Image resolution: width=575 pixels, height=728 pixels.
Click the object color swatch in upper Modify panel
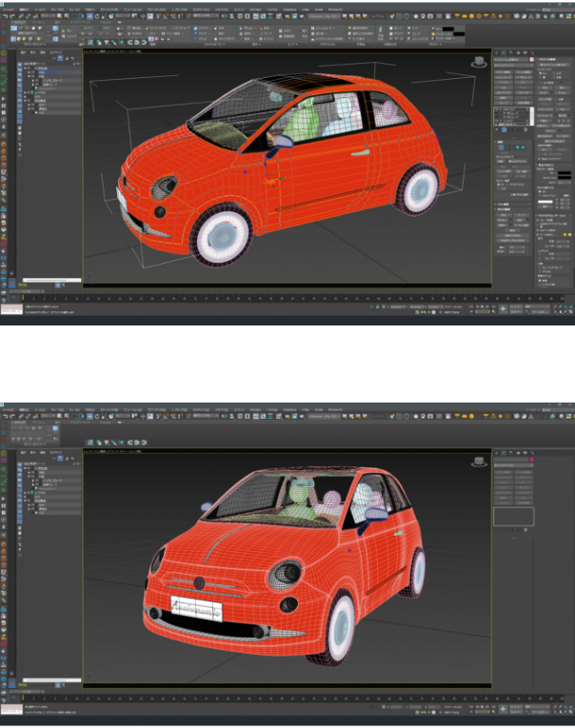530,58
